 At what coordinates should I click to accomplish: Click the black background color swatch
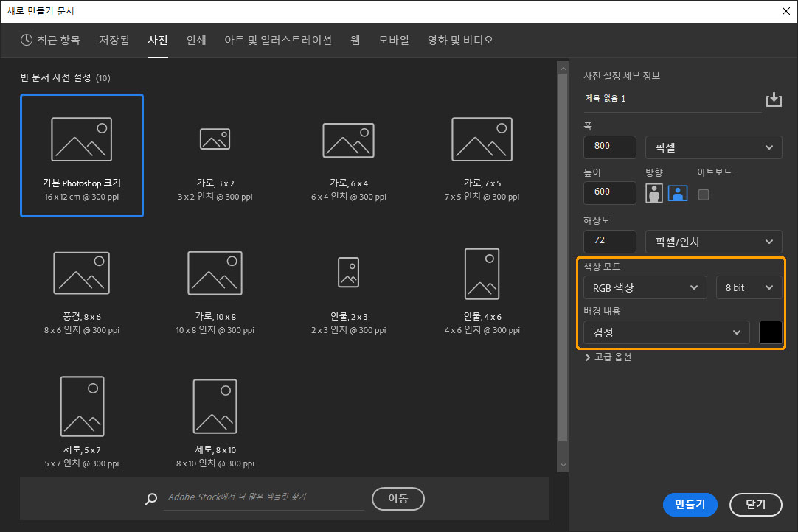click(x=770, y=332)
